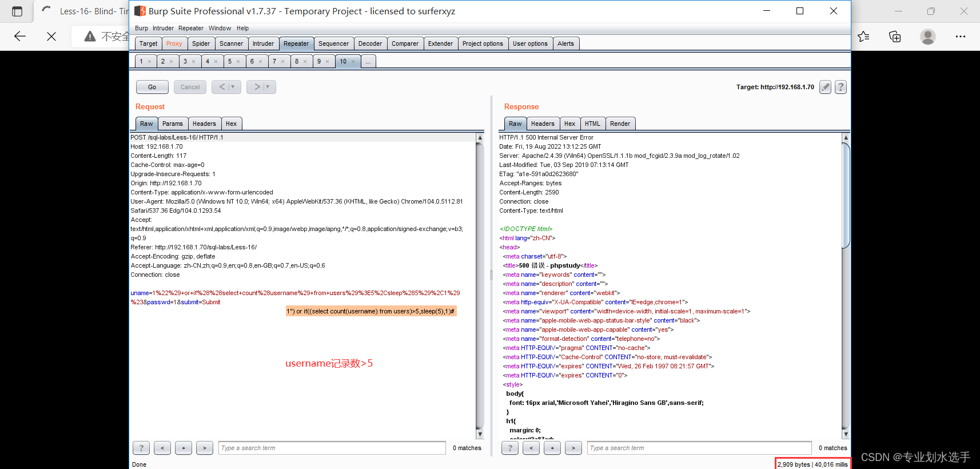This screenshot has width=980, height=469.
Task: Click the request search help question-mark button
Action: pyautogui.click(x=141, y=448)
